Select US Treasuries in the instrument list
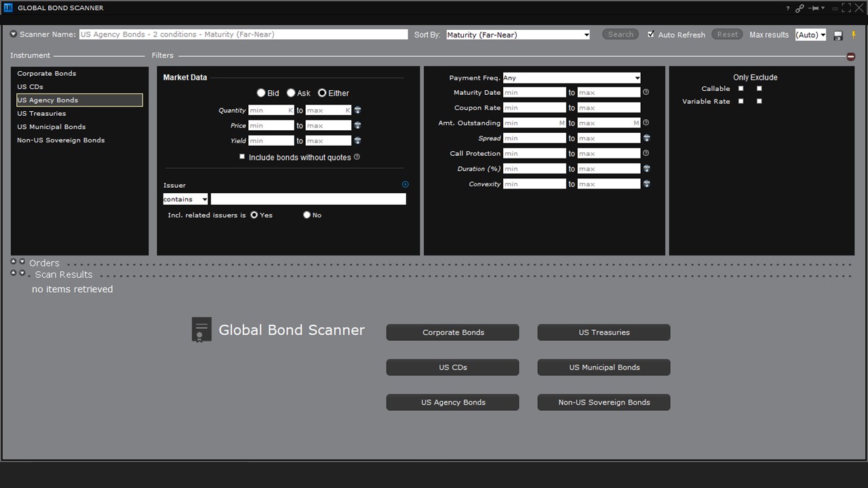Viewport: 868px width, 488px height. click(41, 113)
